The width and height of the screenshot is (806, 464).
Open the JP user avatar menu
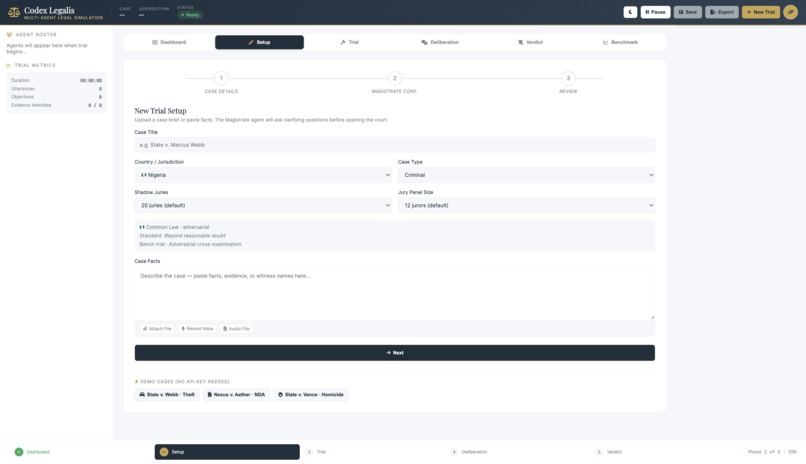click(791, 12)
